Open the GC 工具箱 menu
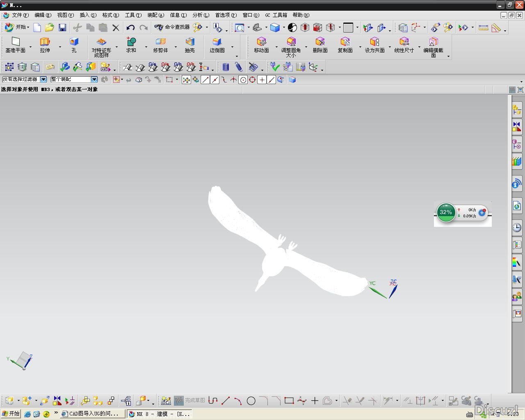Viewport: 525px width, 420px height. click(x=276, y=15)
